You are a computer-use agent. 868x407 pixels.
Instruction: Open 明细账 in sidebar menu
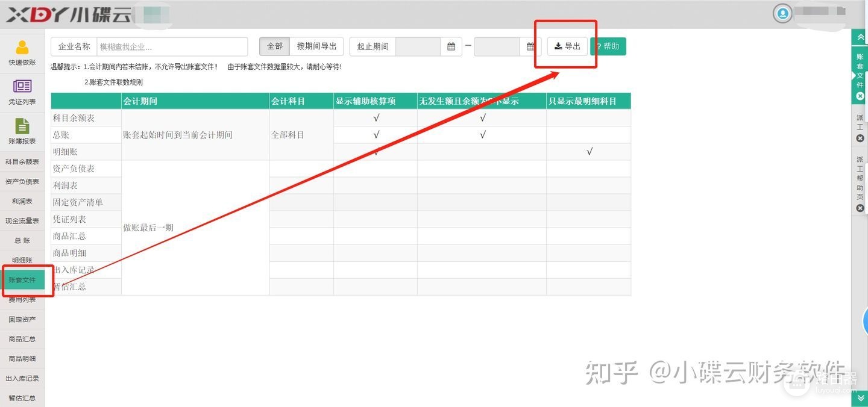pos(22,260)
